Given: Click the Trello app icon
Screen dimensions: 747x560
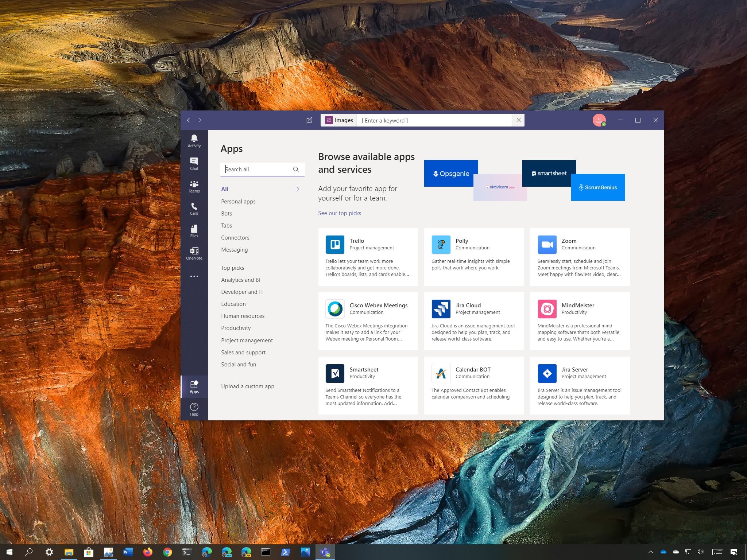Looking at the screenshot, I should [x=335, y=244].
